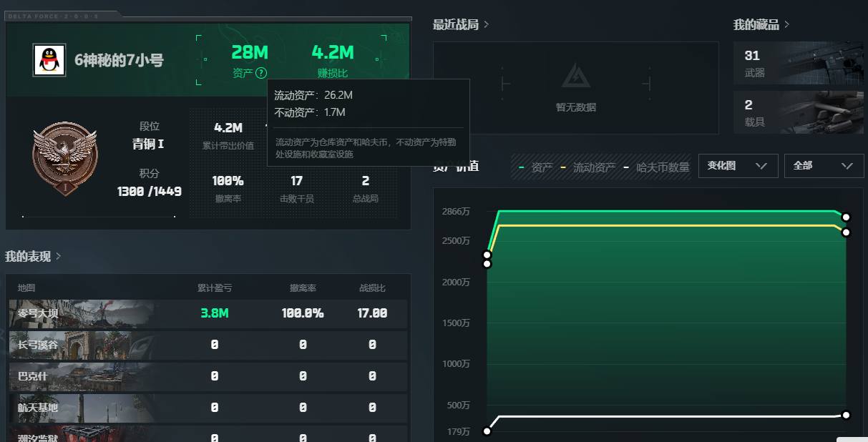Click the final white 哈夫币 line data point
The width and height of the screenshot is (868, 442).
pos(846,415)
